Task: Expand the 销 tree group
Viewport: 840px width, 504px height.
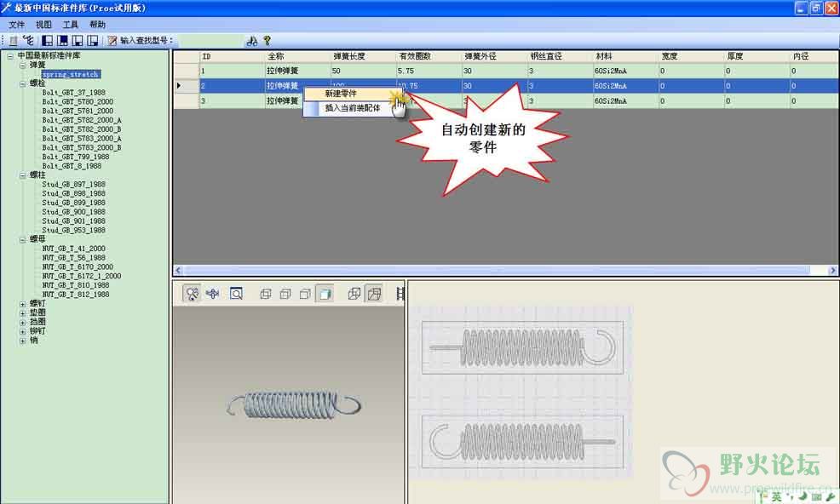Action: (x=22, y=340)
